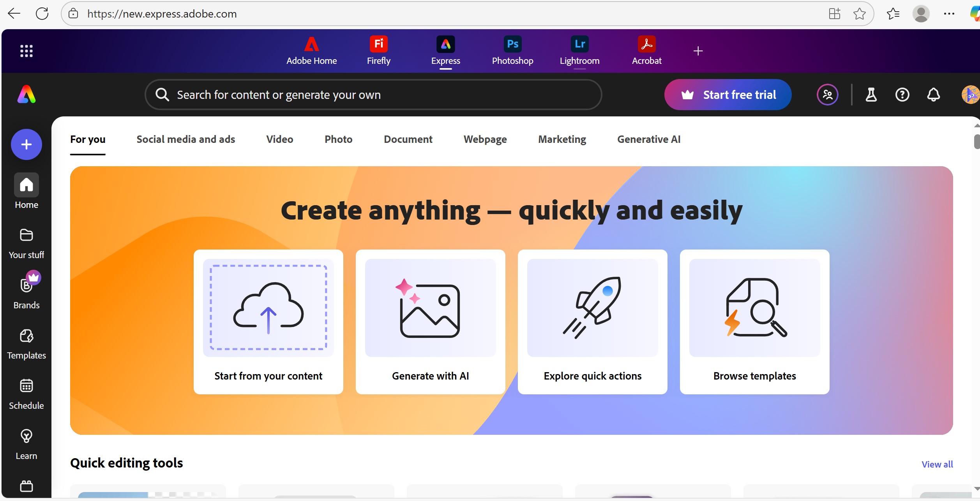
Task: Select the Generative AI tab
Action: coord(648,139)
